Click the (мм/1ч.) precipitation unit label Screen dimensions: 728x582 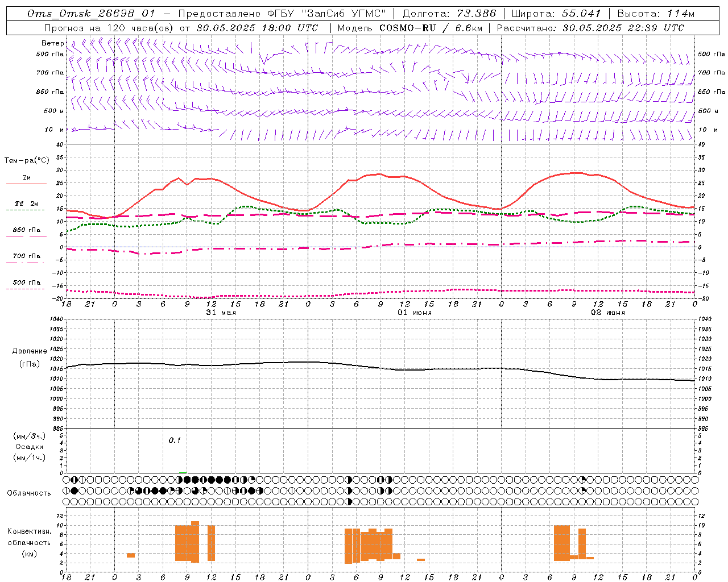coord(30,458)
